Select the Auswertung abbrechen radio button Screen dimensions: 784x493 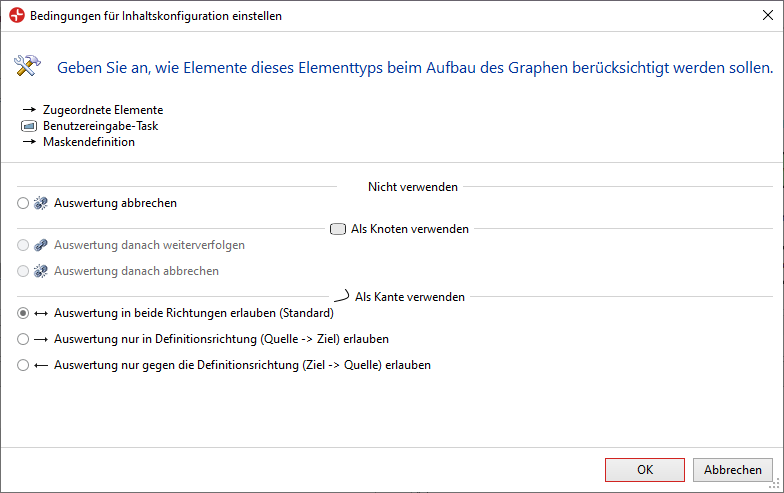pyautogui.click(x=23, y=203)
